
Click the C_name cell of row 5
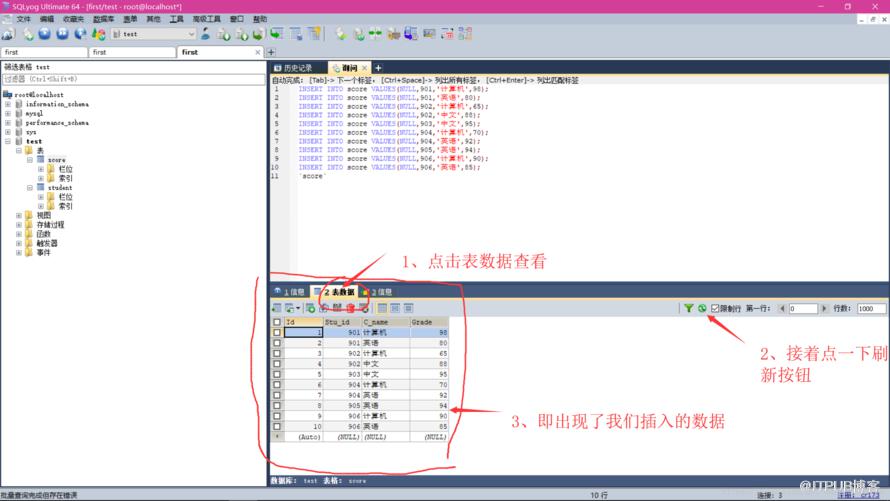[x=386, y=374]
